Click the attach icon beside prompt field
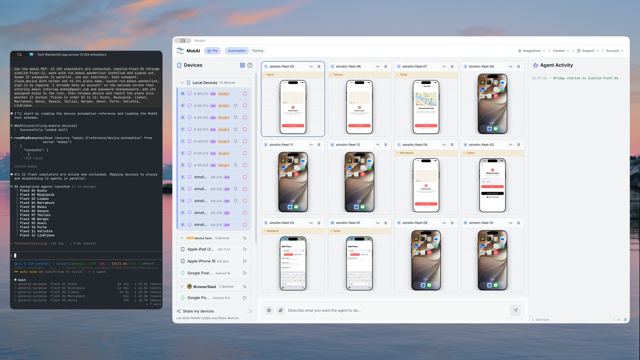 tap(280, 310)
